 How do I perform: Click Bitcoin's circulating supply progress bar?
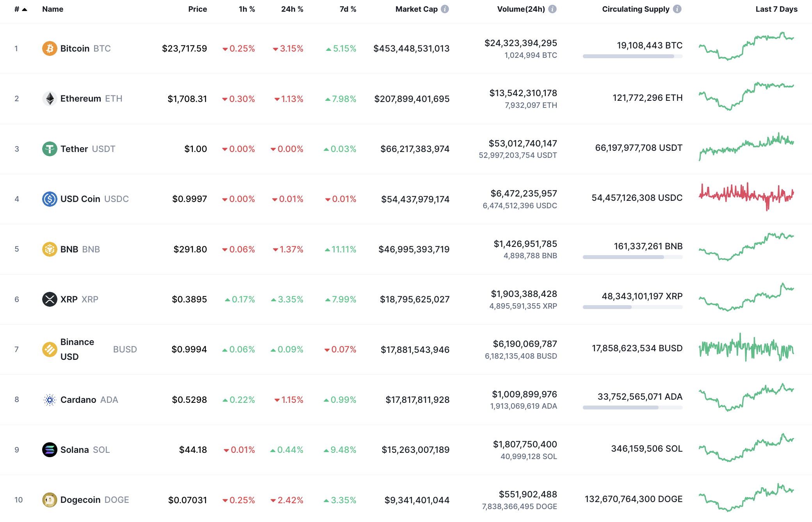tap(632, 57)
